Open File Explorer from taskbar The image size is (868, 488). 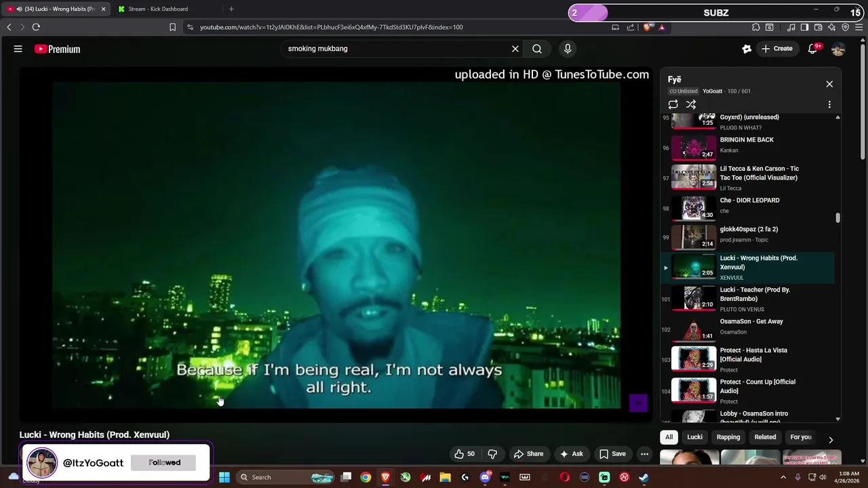click(x=445, y=477)
